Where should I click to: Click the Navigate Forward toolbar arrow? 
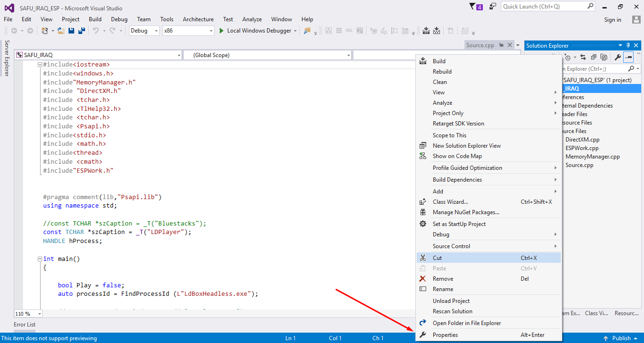click(x=30, y=31)
